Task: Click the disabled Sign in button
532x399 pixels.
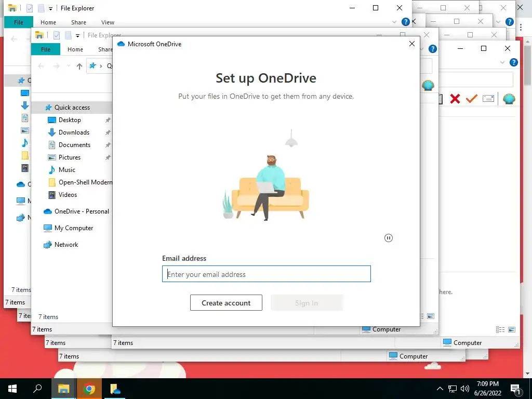Action: [x=307, y=303]
